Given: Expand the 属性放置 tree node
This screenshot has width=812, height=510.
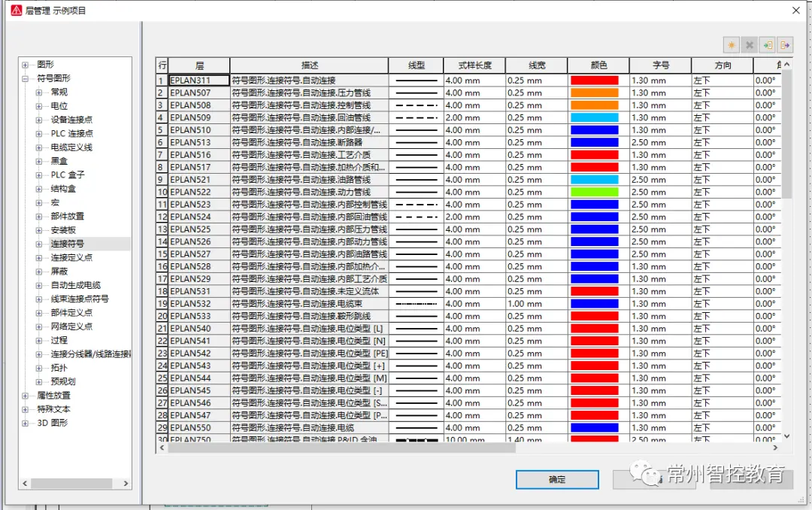Looking at the screenshot, I should [25, 396].
